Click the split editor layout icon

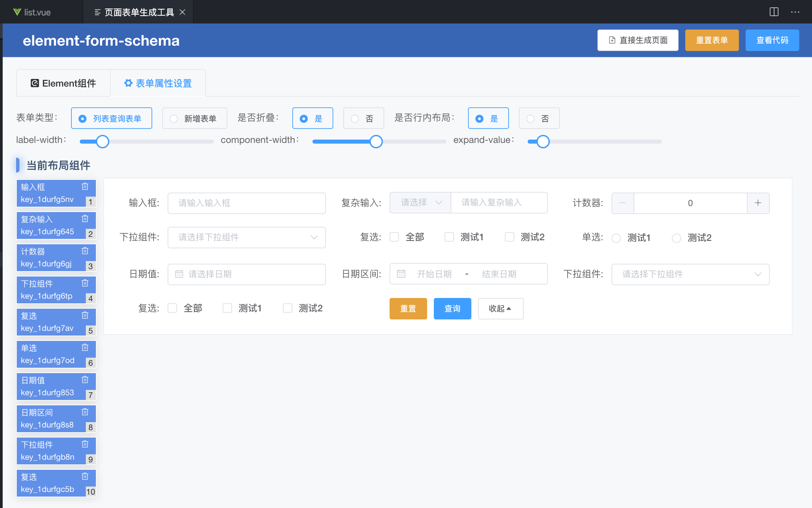pos(774,12)
